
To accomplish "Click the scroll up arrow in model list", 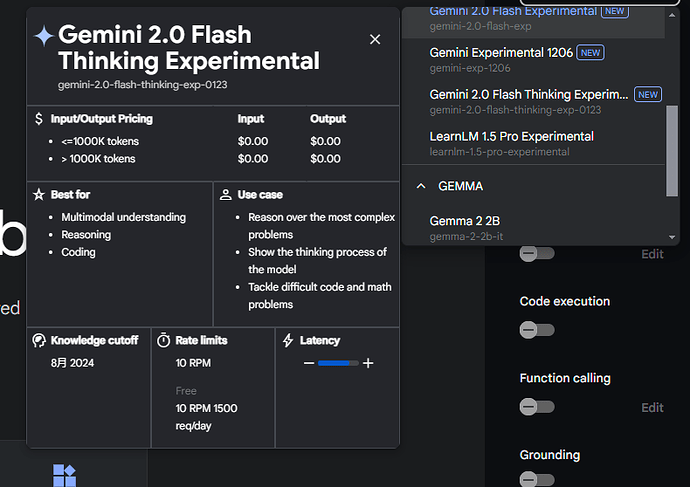I will pos(672,15).
